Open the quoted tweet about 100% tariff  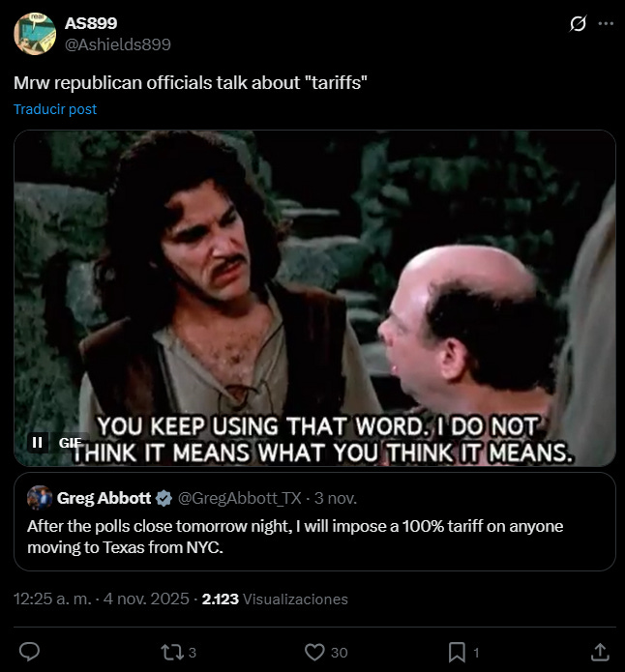click(x=314, y=521)
